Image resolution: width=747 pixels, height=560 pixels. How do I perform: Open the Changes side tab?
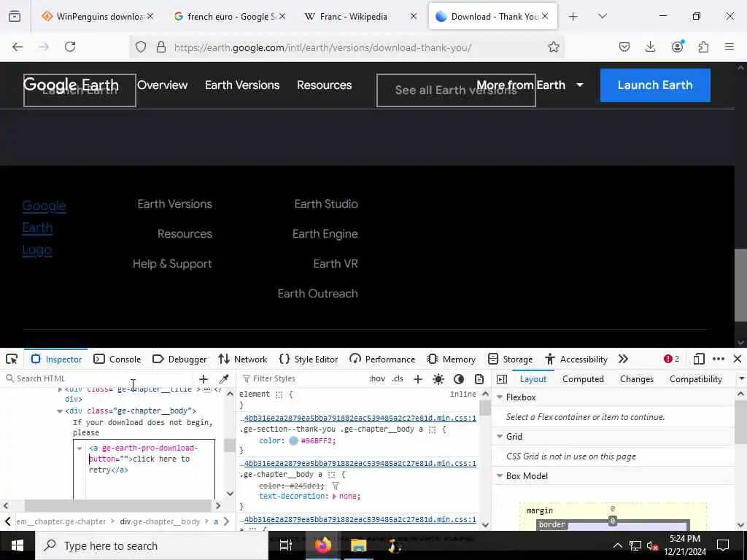[636, 379]
